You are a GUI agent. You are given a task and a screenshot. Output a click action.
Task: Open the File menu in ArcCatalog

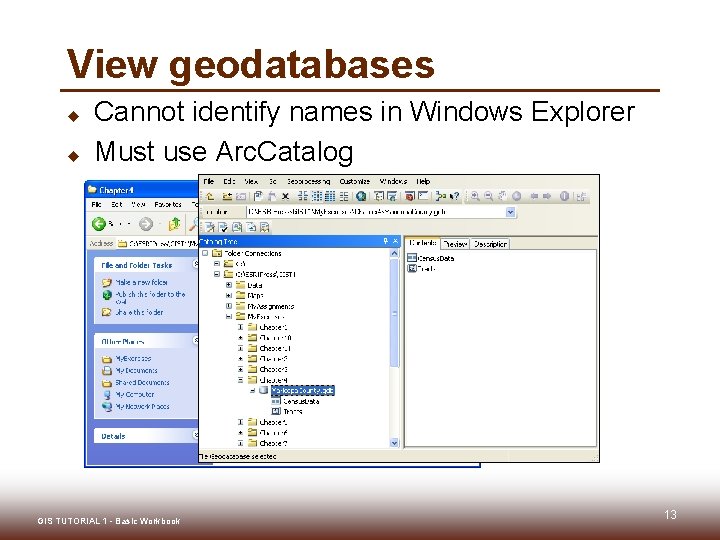point(208,181)
